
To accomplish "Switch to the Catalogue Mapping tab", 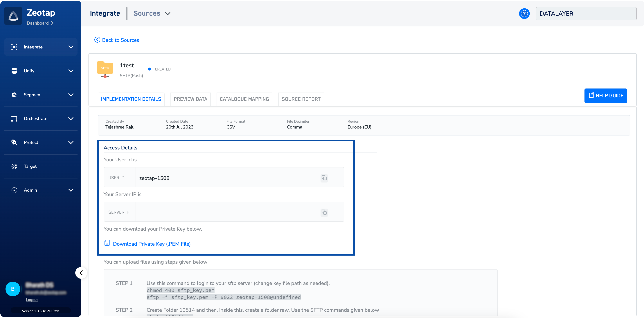I will (244, 99).
